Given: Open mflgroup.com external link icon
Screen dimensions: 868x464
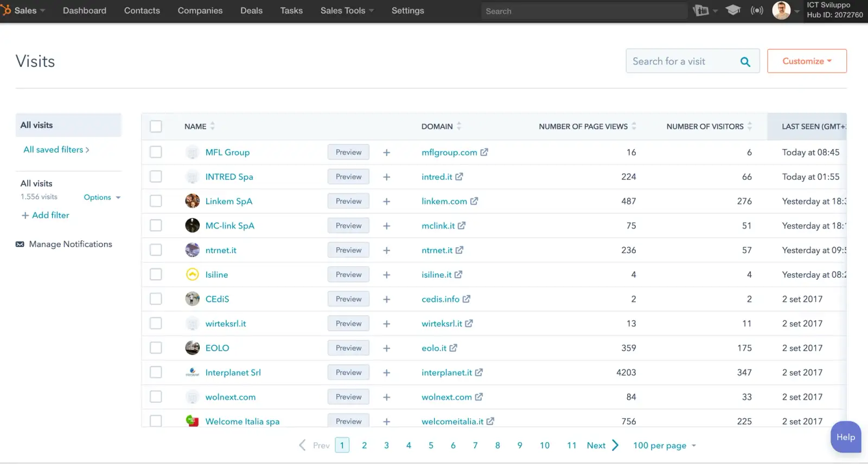Looking at the screenshot, I should 484,152.
